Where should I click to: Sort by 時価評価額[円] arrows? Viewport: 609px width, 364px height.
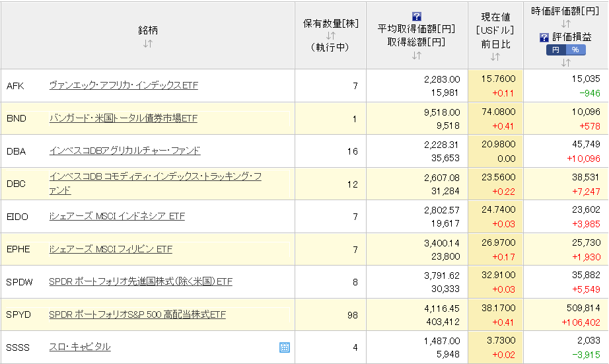click(x=565, y=24)
